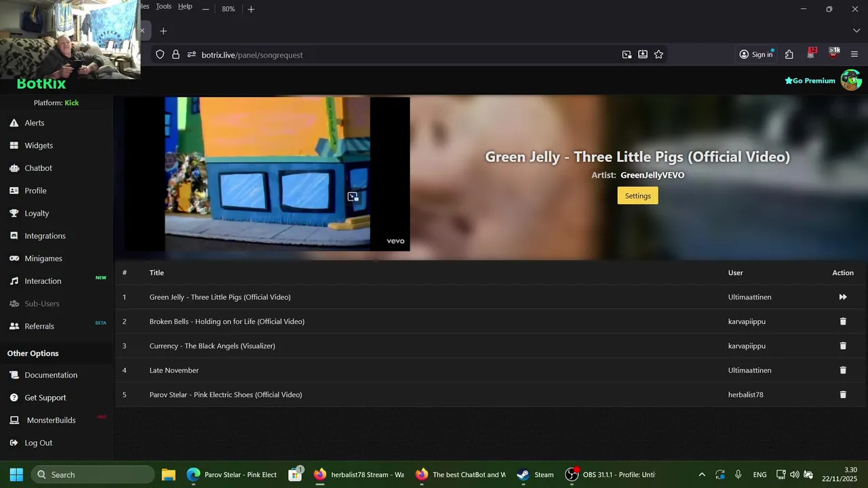Select the Green Jelly - Three Little Pigs row title
This screenshot has width=868, height=488.
point(220,297)
